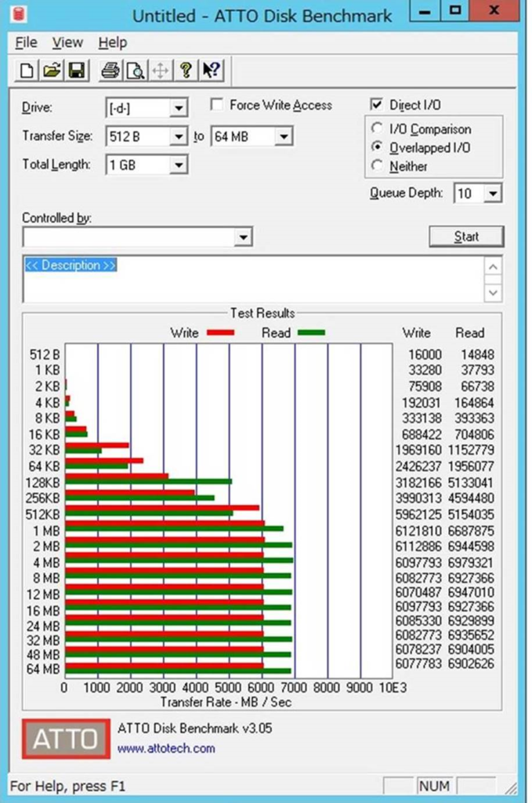Viewport: 532px width, 803px height.
Task: Click the NUM status bar indicator
Action: click(434, 786)
